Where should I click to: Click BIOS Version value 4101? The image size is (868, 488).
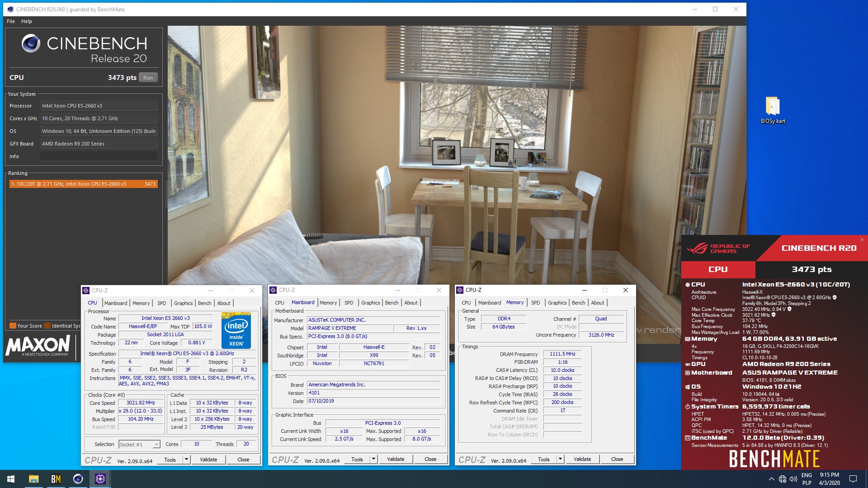pos(373,393)
